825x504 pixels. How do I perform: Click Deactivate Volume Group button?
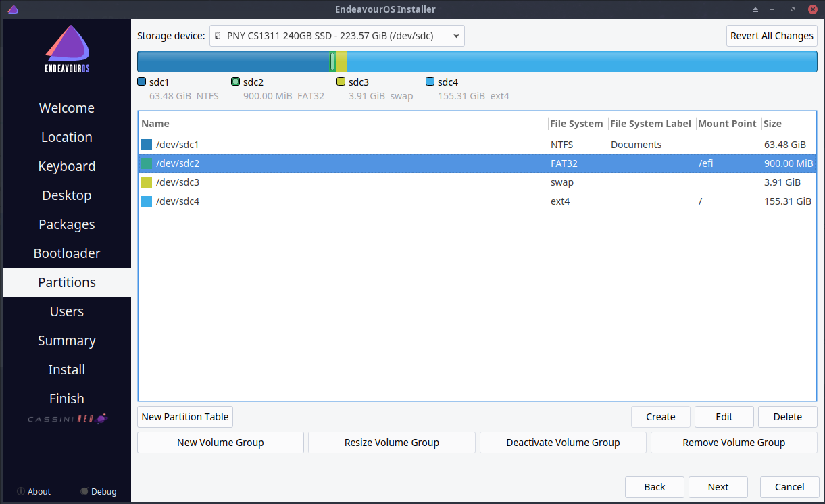tap(563, 443)
